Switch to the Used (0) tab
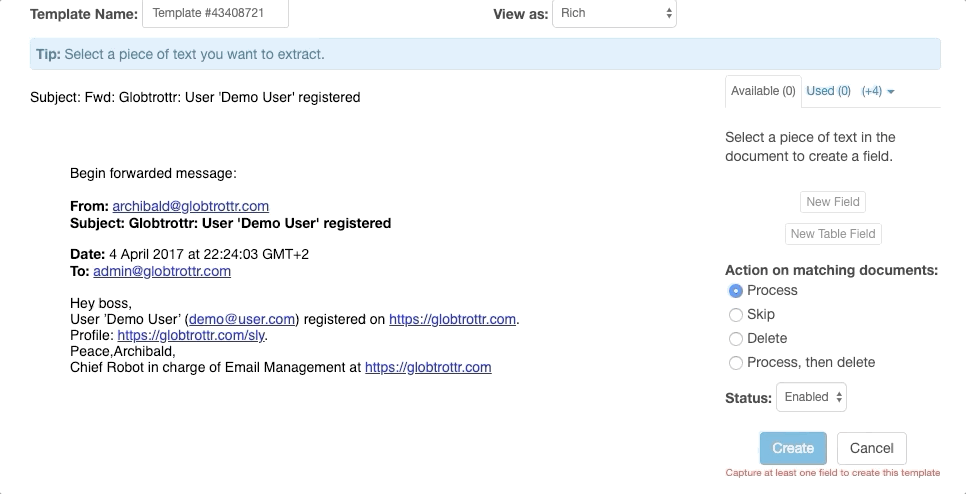 828,91
